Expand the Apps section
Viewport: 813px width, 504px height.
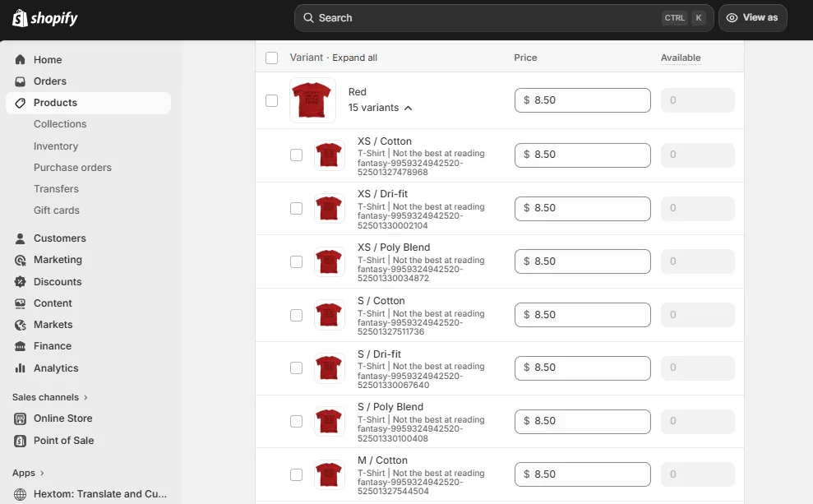coord(28,473)
